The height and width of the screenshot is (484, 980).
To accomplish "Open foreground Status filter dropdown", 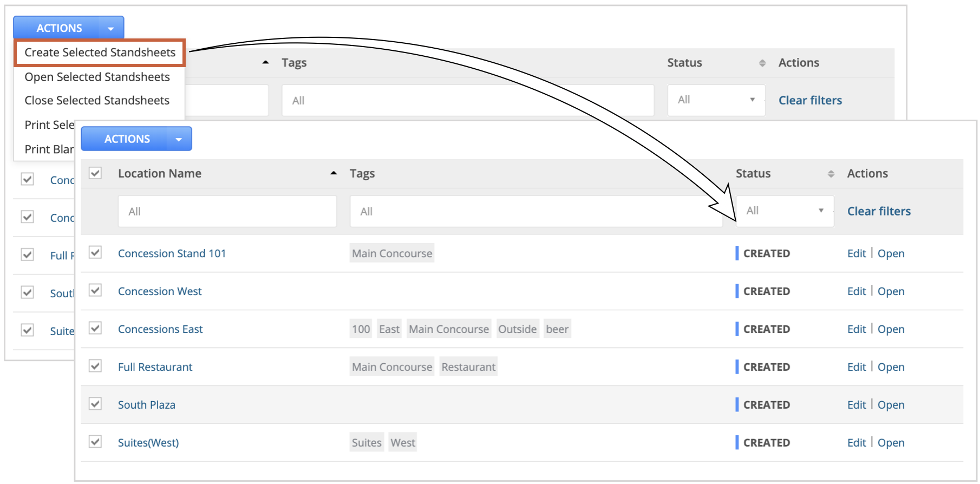I will pyautogui.click(x=785, y=211).
